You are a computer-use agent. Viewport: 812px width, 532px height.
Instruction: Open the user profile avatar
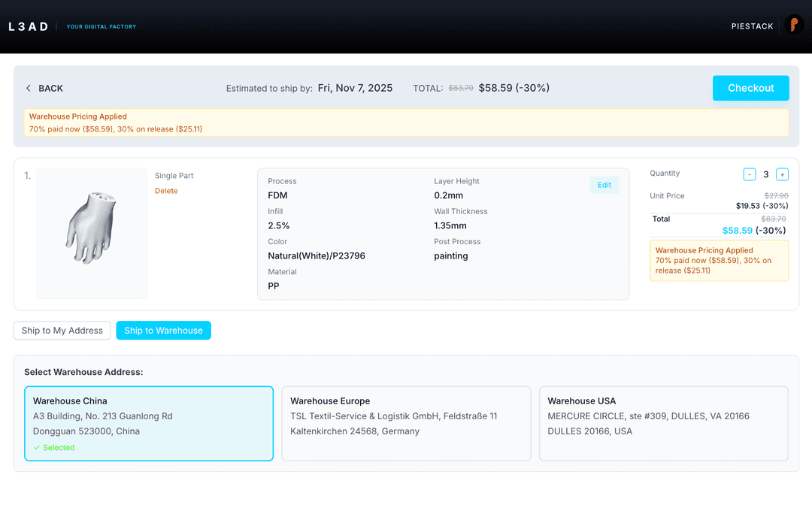coord(794,26)
